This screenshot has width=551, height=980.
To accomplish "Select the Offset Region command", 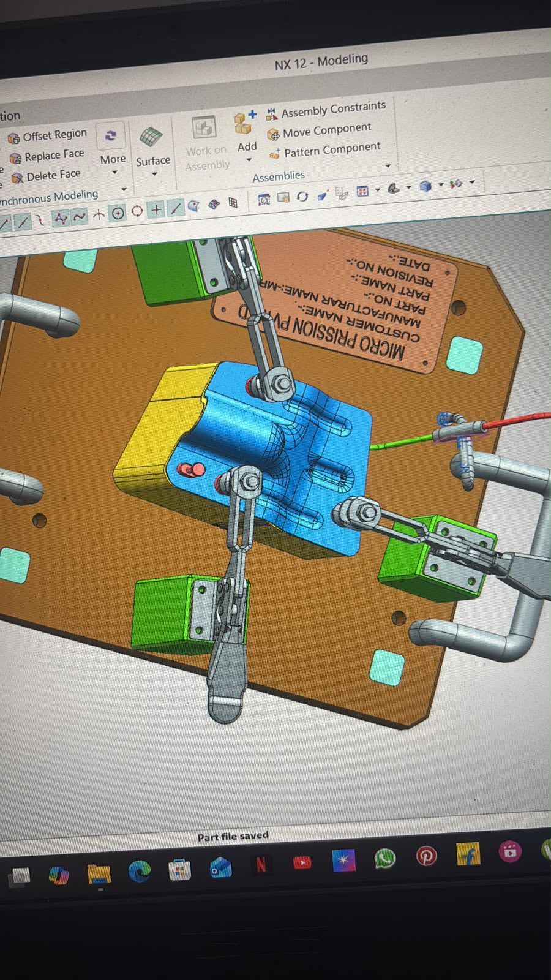I will [x=48, y=135].
